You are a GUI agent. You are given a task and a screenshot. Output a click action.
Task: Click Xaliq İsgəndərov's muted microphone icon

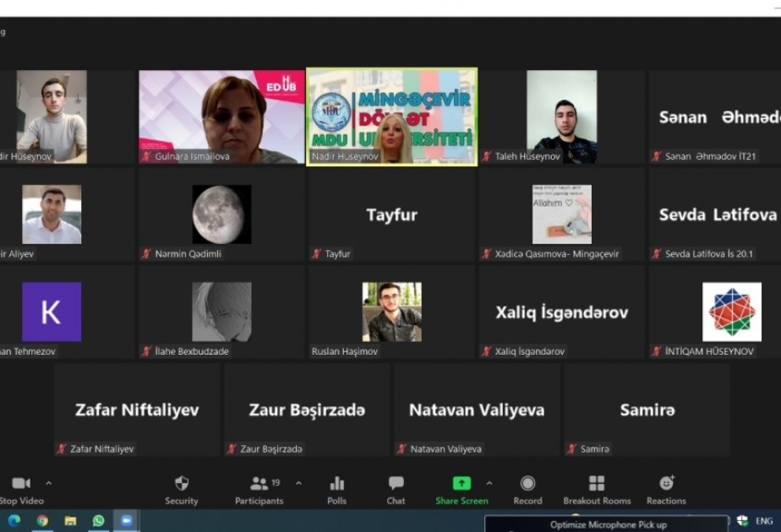coord(487,351)
